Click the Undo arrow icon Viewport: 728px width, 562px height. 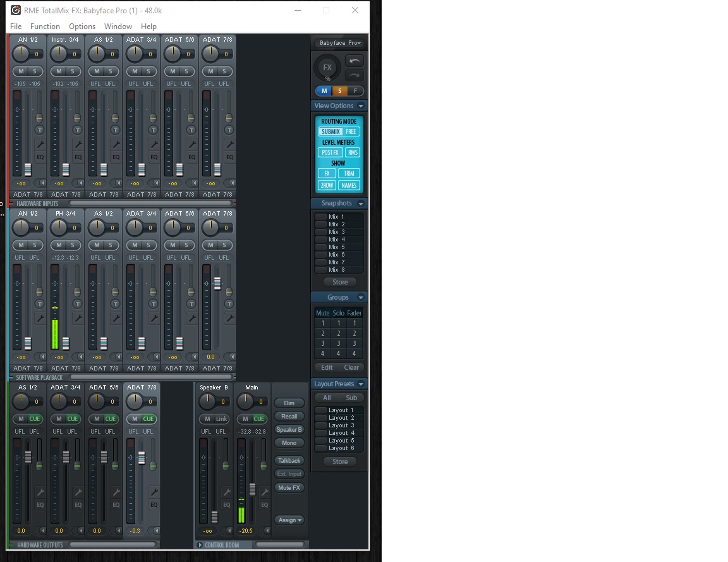coord(355,61)
